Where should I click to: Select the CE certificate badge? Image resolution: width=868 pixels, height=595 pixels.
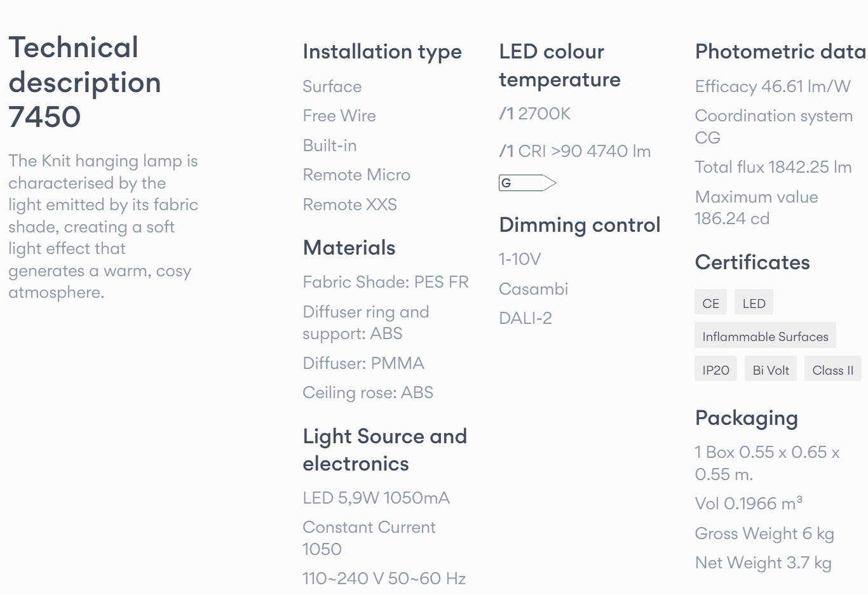[x=711, y=303]
